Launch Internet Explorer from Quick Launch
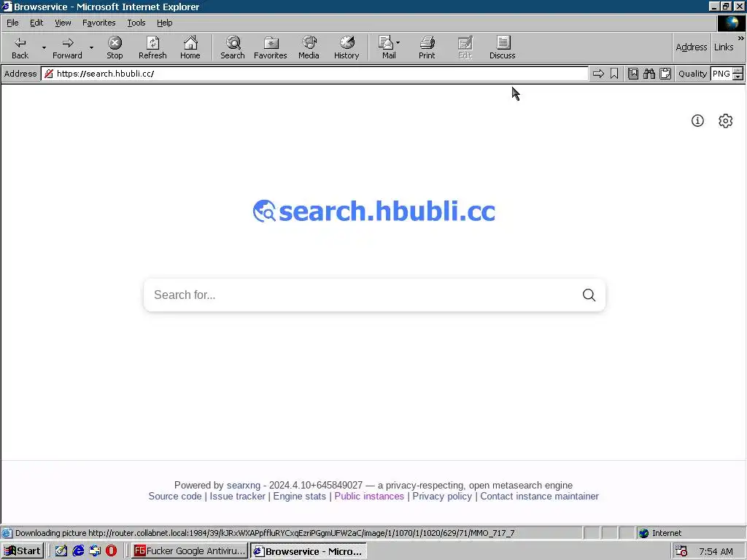The height and width of the screenshot is (560, 747). pos(78,551)
